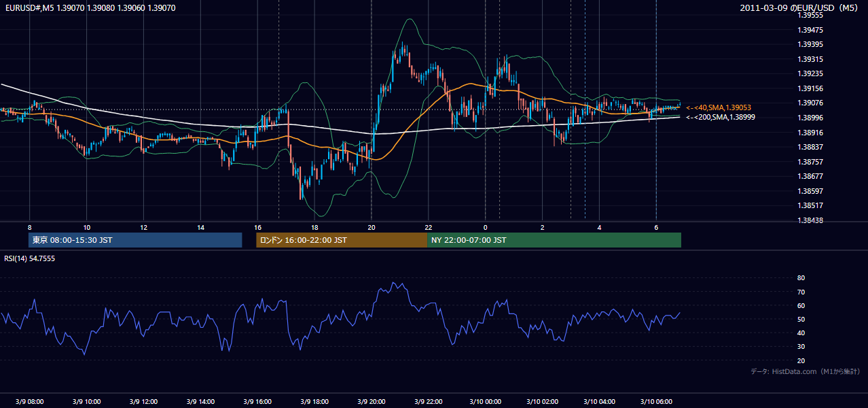Click the '3/9 22:00' bottom time label

click(x=428, y=401)
